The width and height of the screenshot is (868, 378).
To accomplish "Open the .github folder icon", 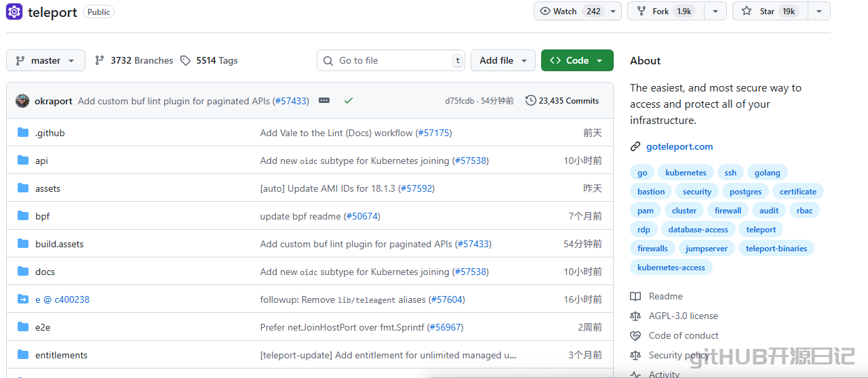I will coord(23,132).
